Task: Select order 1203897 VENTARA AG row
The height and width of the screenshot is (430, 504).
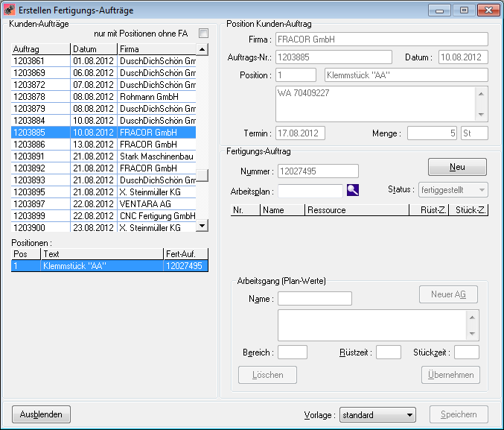Action: coord(103,203)
